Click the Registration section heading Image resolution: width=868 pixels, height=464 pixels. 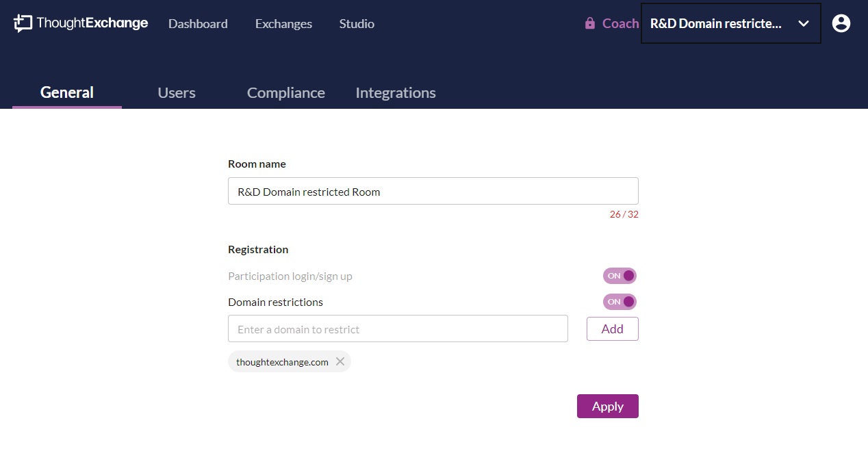(258, 249)
